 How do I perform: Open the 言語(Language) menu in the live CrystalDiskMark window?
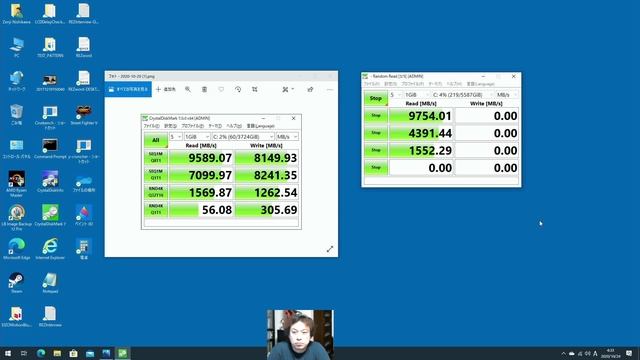pos(480,84)
